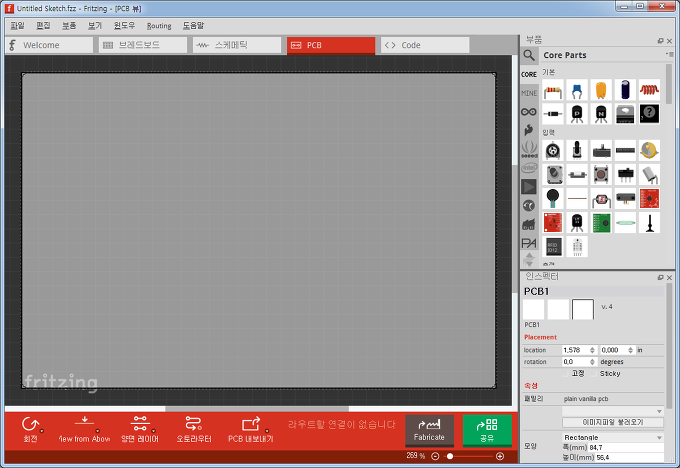Image resolution: width=680 pixels, height=468 pixels.
Task: Step the location Y value spinner
Action: click(x=631, y=350)
